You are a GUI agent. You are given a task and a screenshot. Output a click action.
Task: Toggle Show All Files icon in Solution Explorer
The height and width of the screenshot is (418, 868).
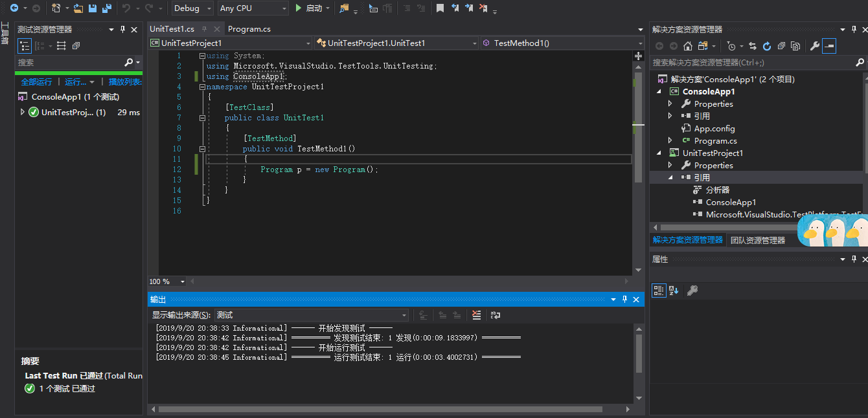click(x=795, y=46)
